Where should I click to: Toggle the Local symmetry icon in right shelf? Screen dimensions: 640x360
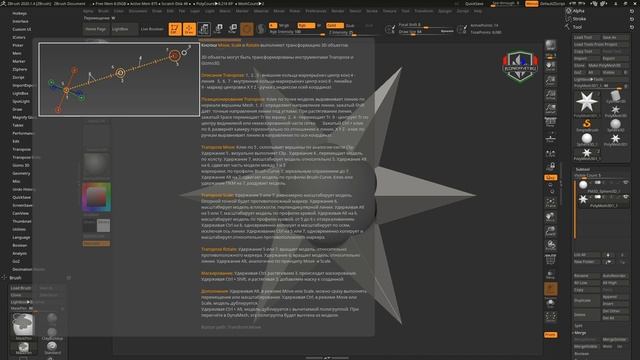[x=551, y=153]
